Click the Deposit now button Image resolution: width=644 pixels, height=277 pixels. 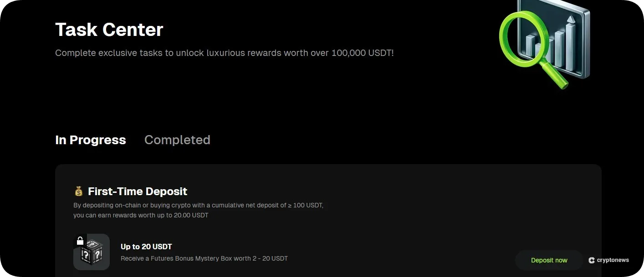549,260
